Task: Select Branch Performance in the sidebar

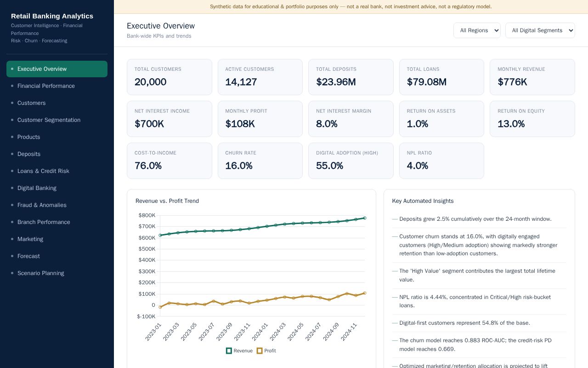Action: (x=57, y=222)
